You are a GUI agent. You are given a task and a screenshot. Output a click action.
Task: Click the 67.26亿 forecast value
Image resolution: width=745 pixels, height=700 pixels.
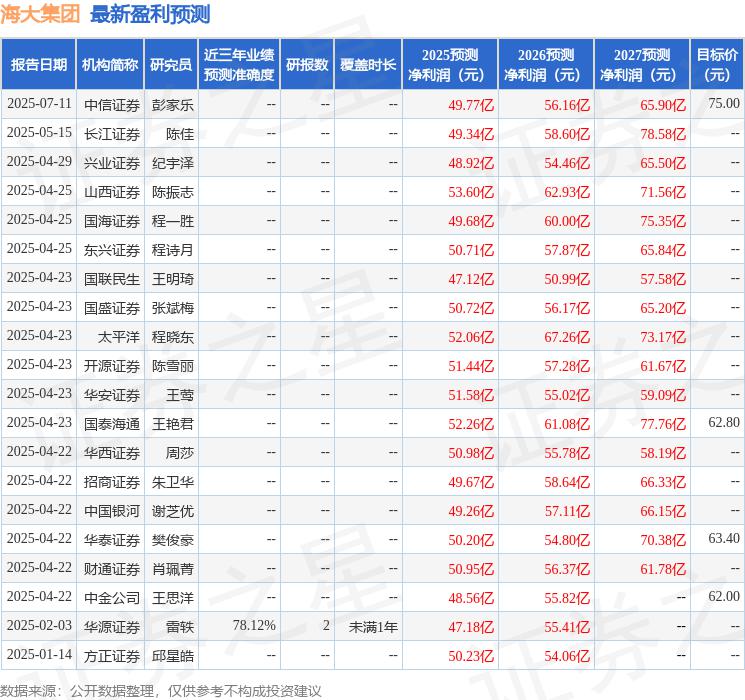pyautogui.click(x=567, y=337)
